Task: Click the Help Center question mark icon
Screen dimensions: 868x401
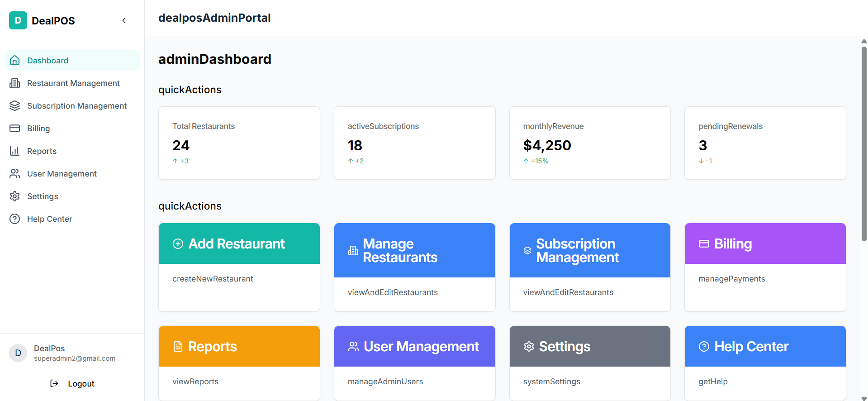Action: click(x=15, y=219)
